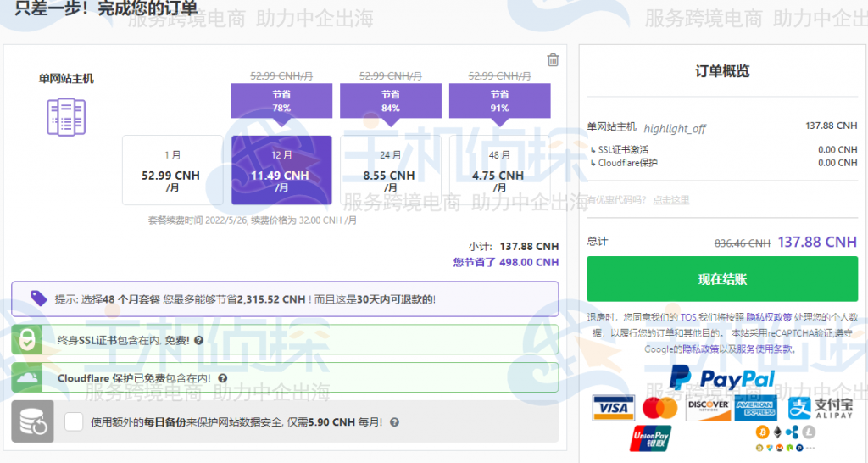Click help icon beside SSL certificate notice
Image resolution: width=868 pixels, height=463 pixels.
[x=198, y=340]
